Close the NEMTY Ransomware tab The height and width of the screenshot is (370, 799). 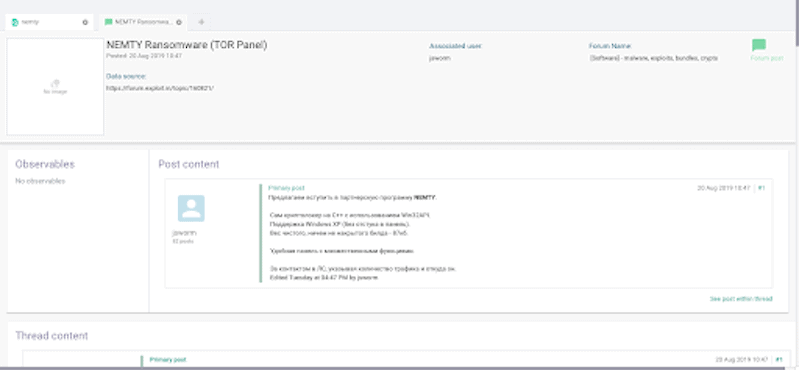pyautogui.click(x=179, y=22)
